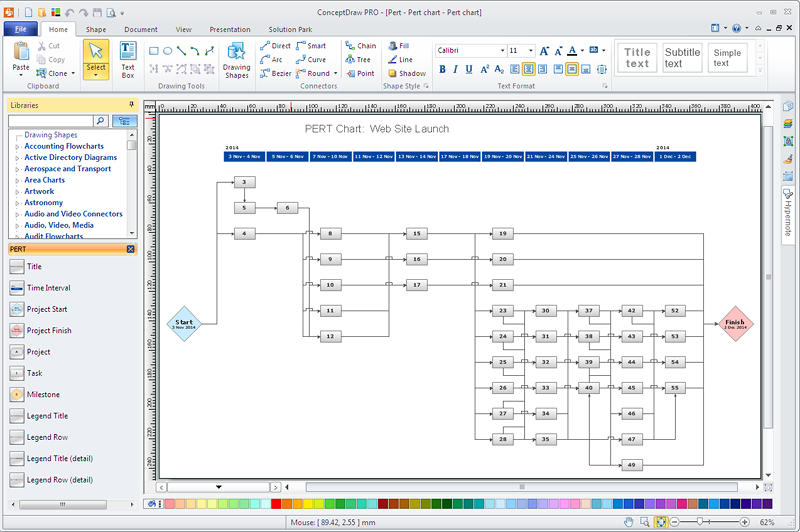Apply Shadow to shape
Viewport: 800px width, 532px height.
pos(407,73)
